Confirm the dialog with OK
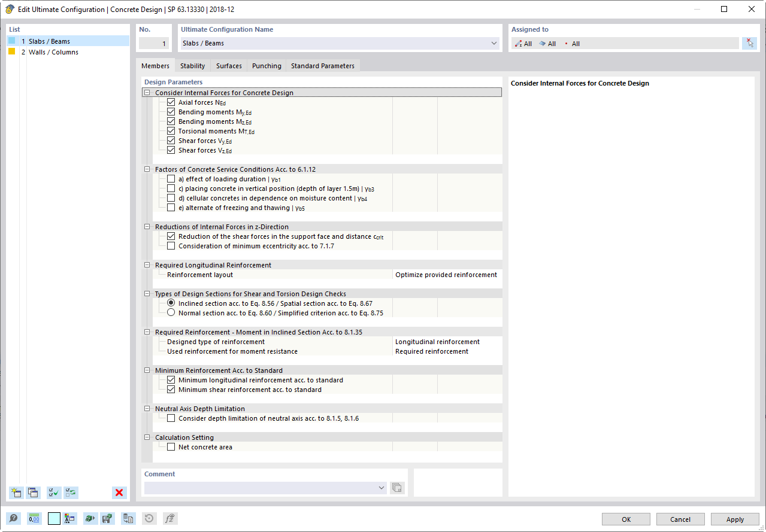The height and width of the screenshot is (532, 766). tap(626, 519)
